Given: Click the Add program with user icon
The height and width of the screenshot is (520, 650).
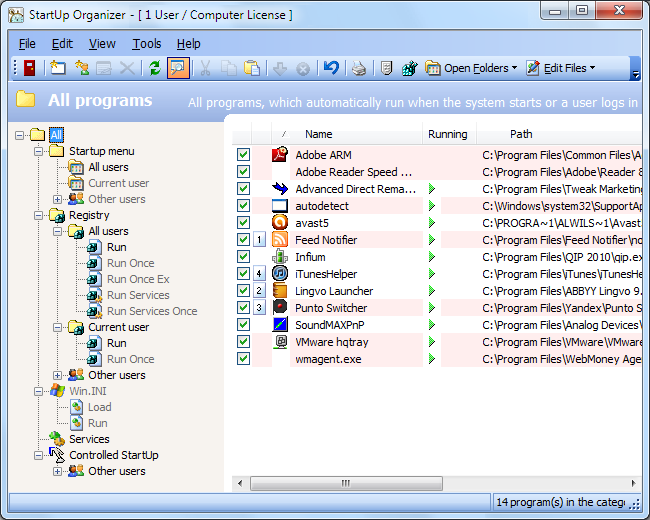Looking at the screenshot, I should 82,68.
